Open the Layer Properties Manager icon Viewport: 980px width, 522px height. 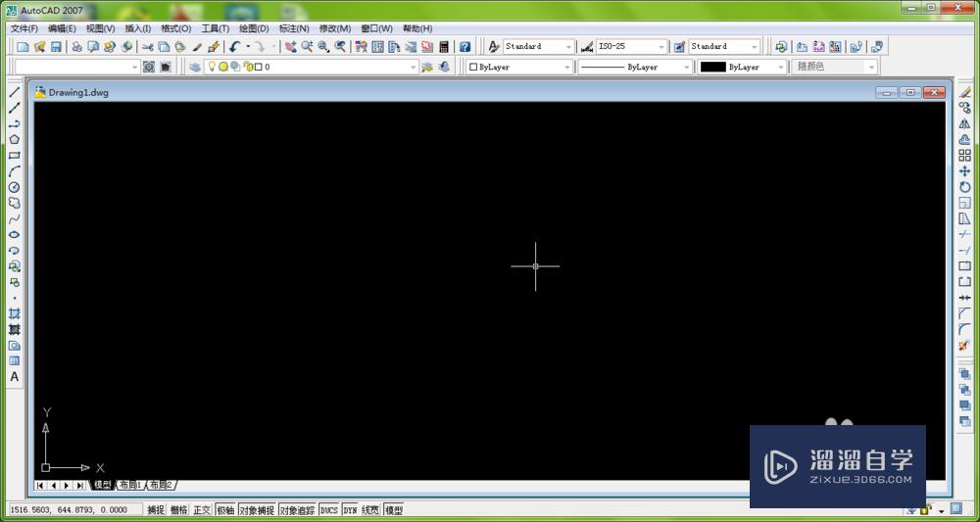(x=195, y=67)
